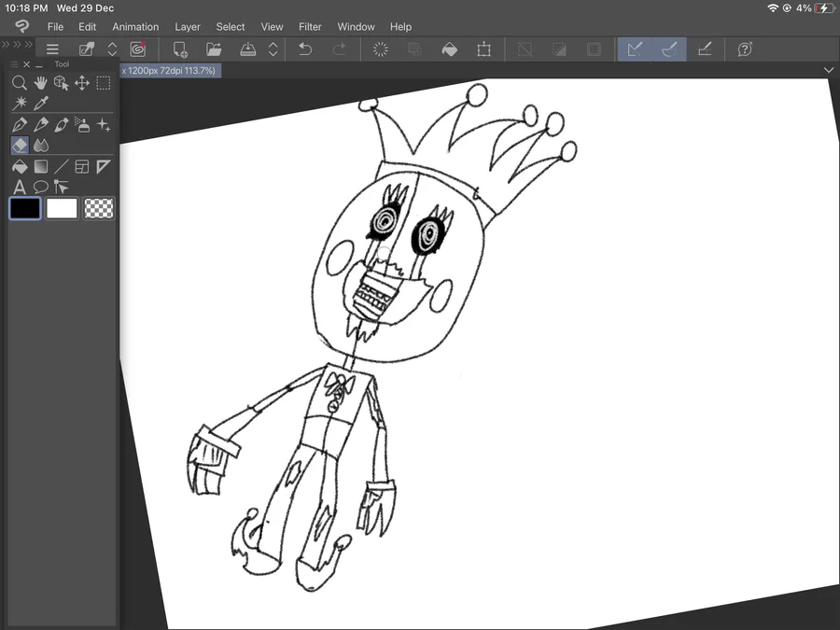The width and height of the screenshot is (840, 630).
Task: Open the File menu
Action: click(55, 27)
